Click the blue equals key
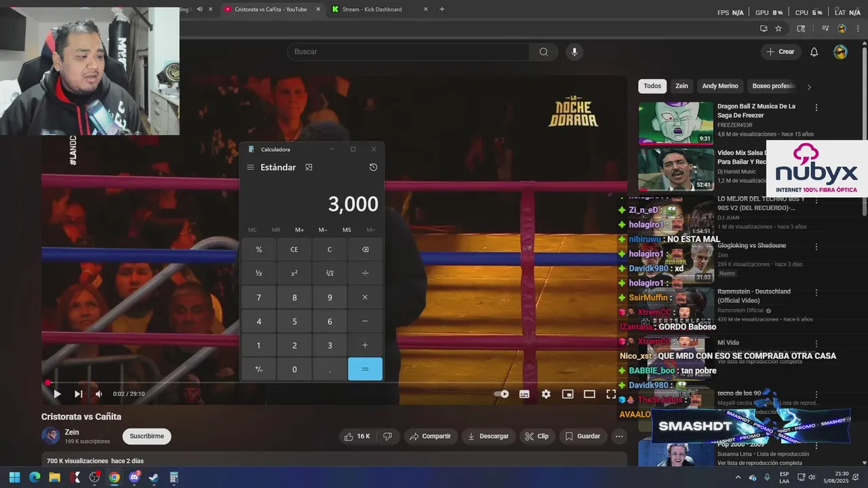This screenshot has width=868, height=488. click(366, 369)
